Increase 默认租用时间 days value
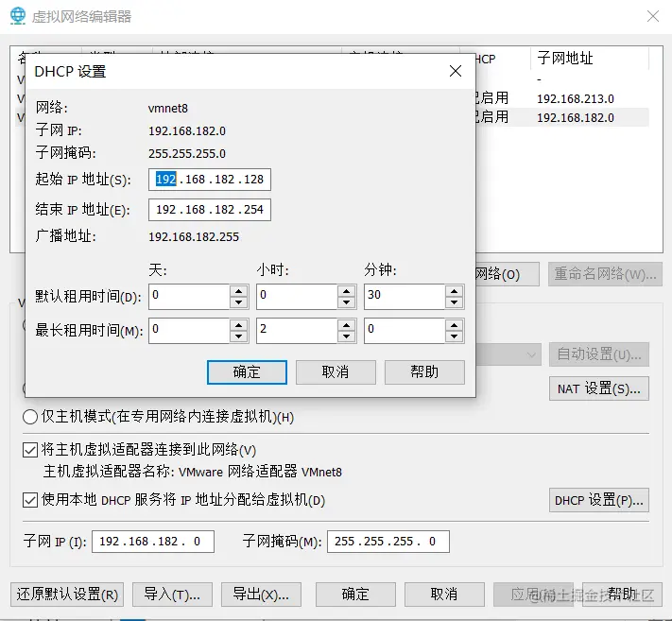 pyautogui.click(x=239, y=291)
